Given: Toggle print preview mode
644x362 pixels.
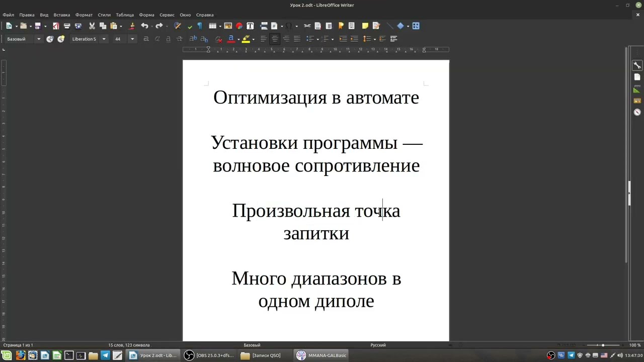Looking at the screenshot, I should coord(78,26).
